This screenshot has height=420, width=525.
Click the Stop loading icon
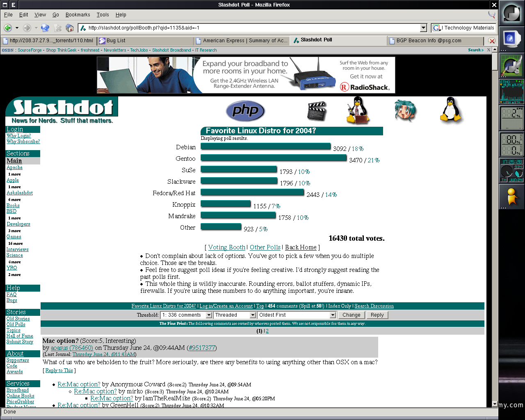58,28
